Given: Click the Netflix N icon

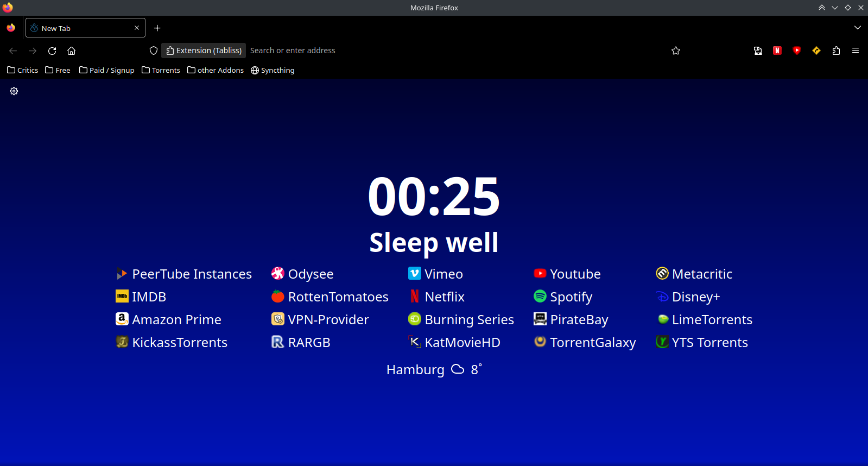Looking at the screenshot, I should [x=415, y=297].
